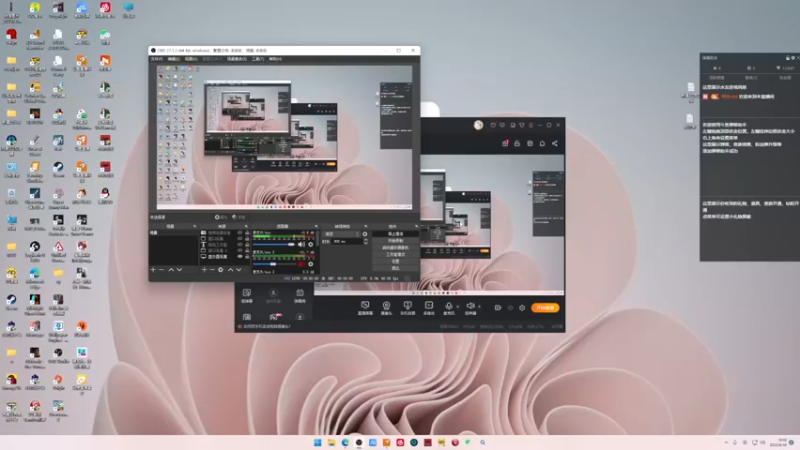Pop out the Scenes dock with its header icon
Image resolution: width=800 pixels, height=450 pixels.
(194, 226)
